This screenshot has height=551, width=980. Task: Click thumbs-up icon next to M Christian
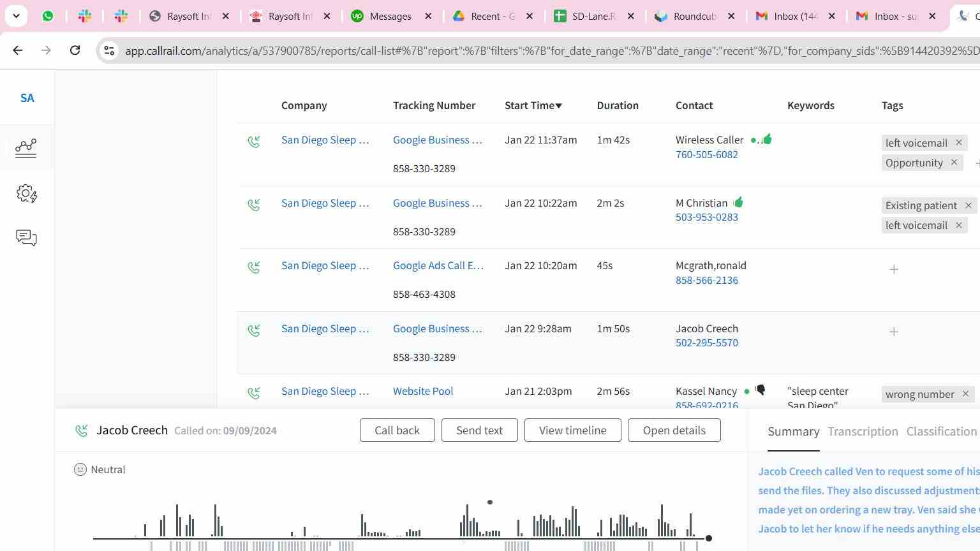(738, 202)
